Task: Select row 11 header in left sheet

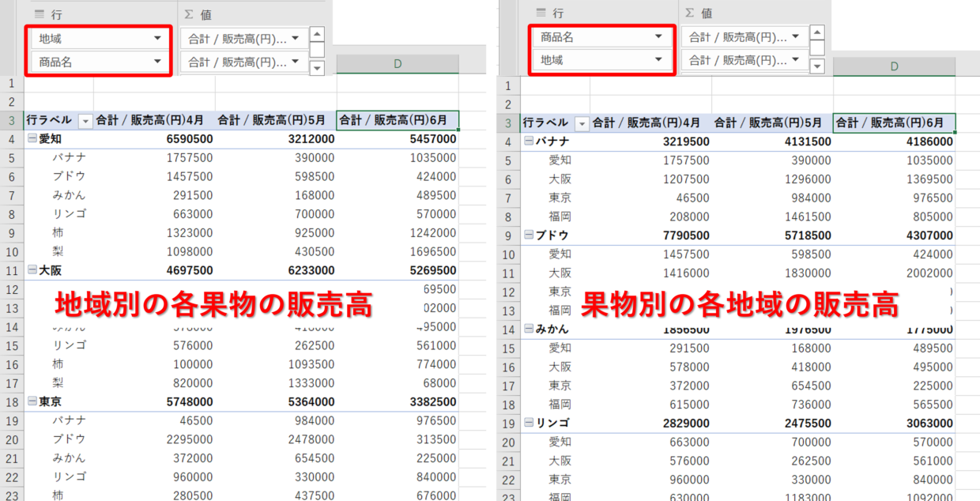Action: point(12,270)
